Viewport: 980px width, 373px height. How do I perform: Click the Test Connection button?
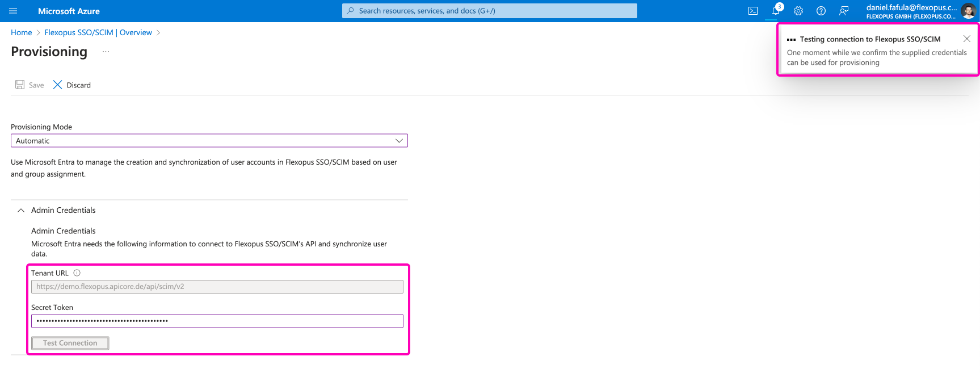click(x=70, y=343)
